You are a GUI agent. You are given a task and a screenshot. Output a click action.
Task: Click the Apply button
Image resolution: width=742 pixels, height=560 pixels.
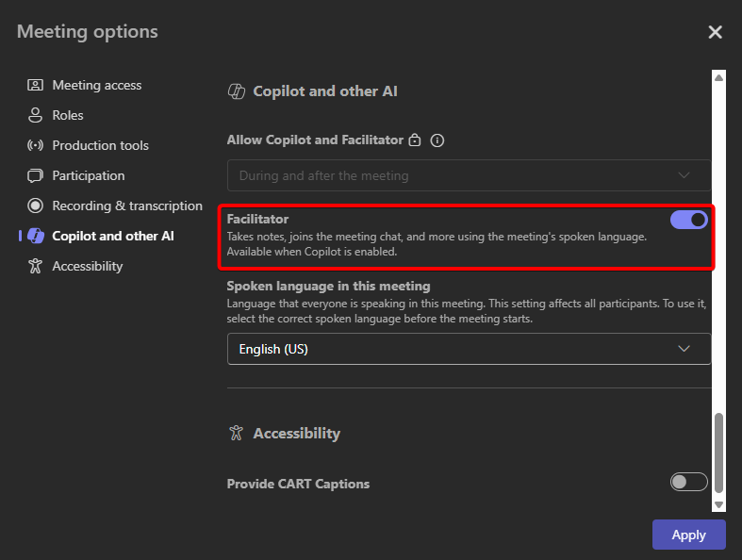pos(688,535)
